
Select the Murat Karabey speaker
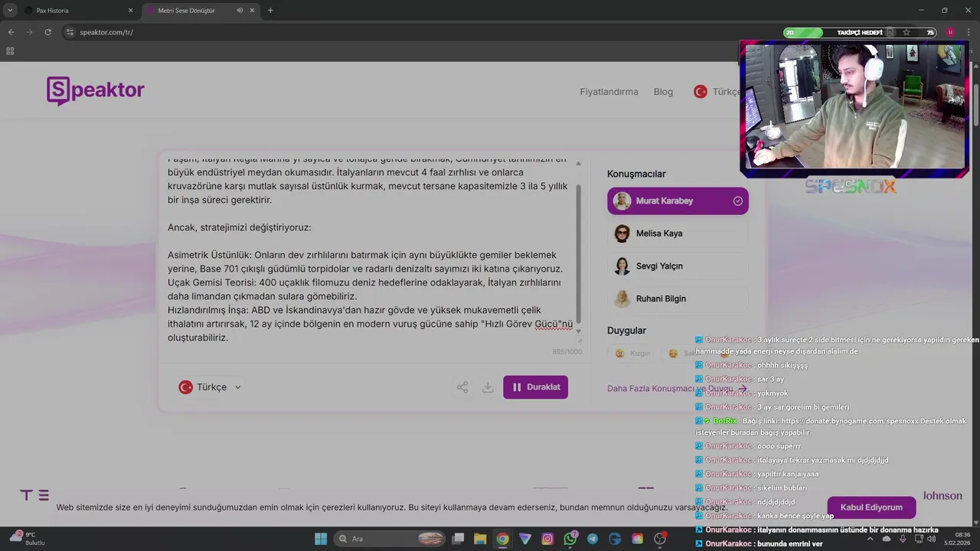click(678, 201)
